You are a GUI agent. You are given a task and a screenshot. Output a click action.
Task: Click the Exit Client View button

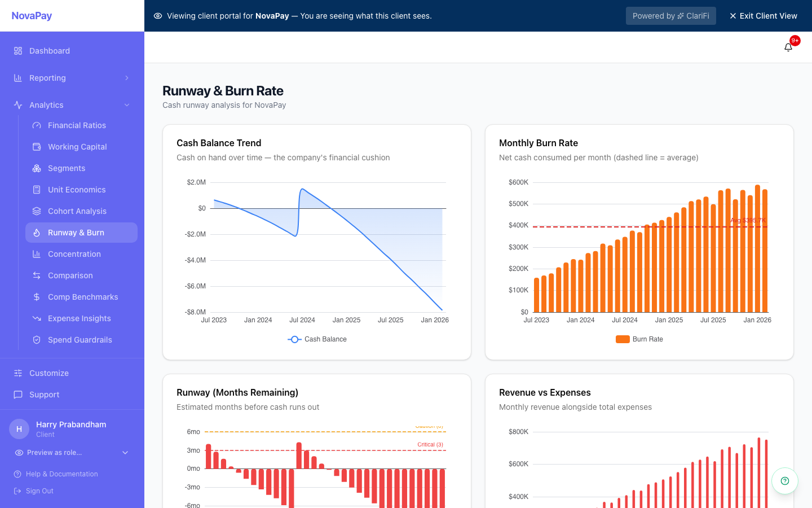tap(764, 16)
